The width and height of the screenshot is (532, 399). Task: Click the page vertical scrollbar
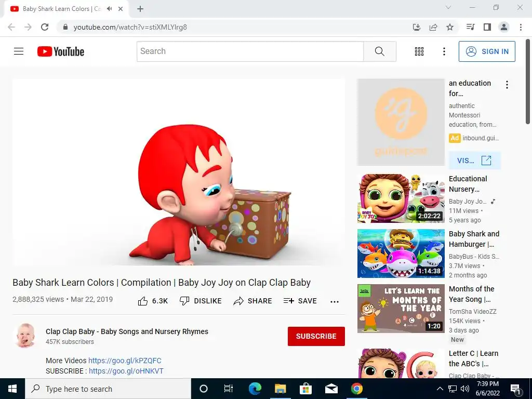pyautogui.click(x=528, y=82)
